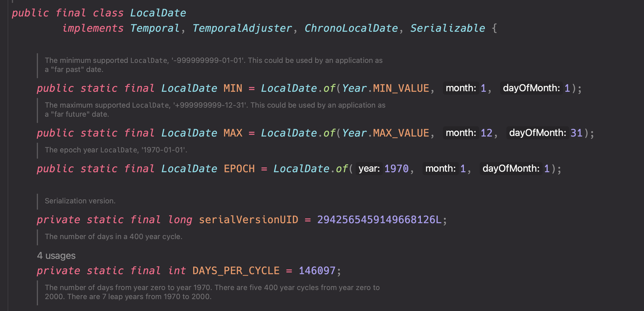Click the MAX constant name
The height and width of the screenshot is (311, 644).
click(233, 133)
